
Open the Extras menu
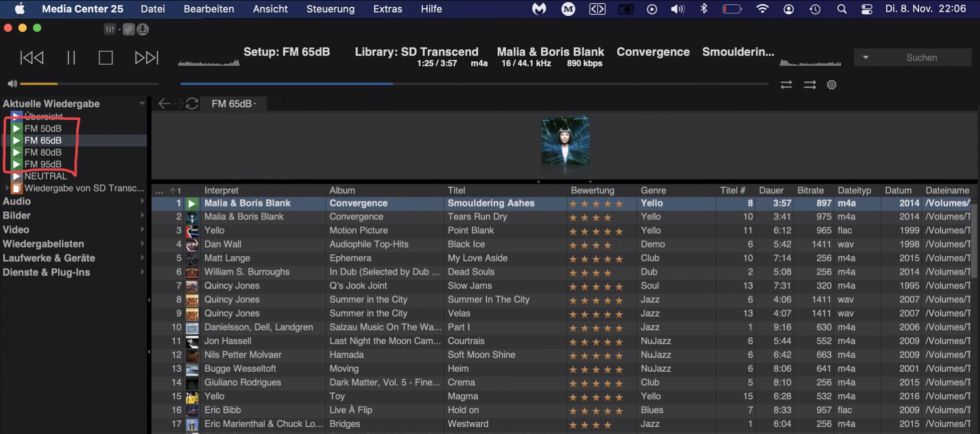(388, 9)
